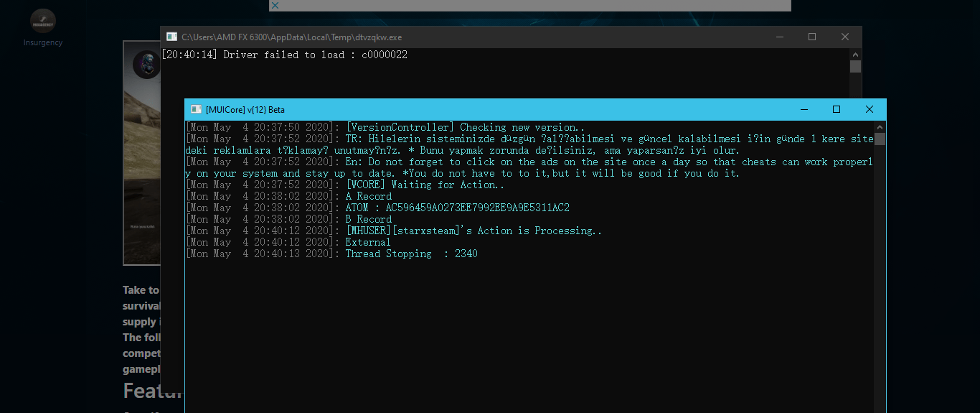Click the scroll-up arrow in the dtvzqkw.exe scrollbar
This screenshot has width=980, height=413.
(x=855, y=55)
